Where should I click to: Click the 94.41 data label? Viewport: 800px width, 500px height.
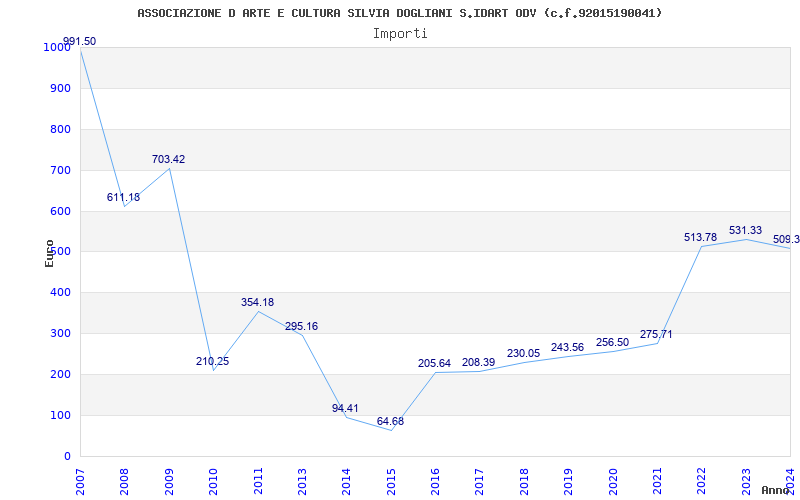tap(345, 408)
